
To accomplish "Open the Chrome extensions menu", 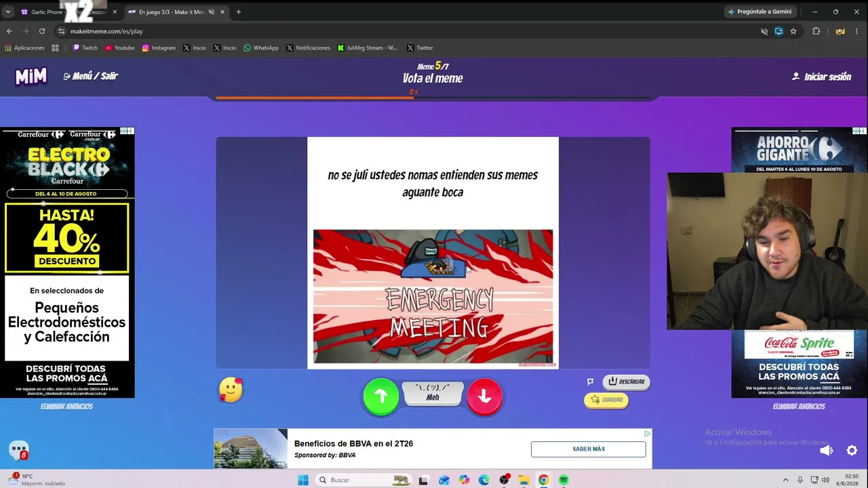I will pos(816,31).
